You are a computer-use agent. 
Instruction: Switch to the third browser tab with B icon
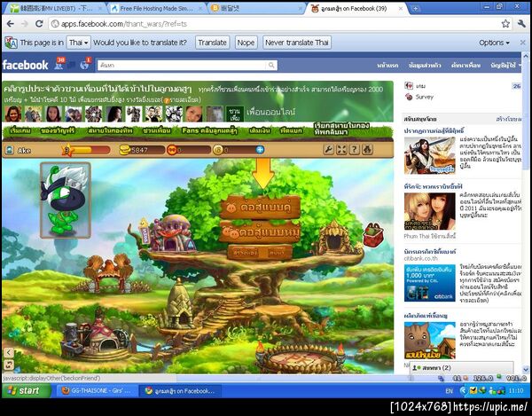[256, 9]
